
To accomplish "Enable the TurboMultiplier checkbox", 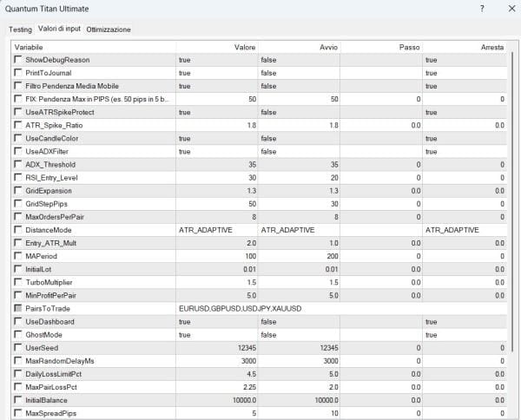I will pos(18,282).
